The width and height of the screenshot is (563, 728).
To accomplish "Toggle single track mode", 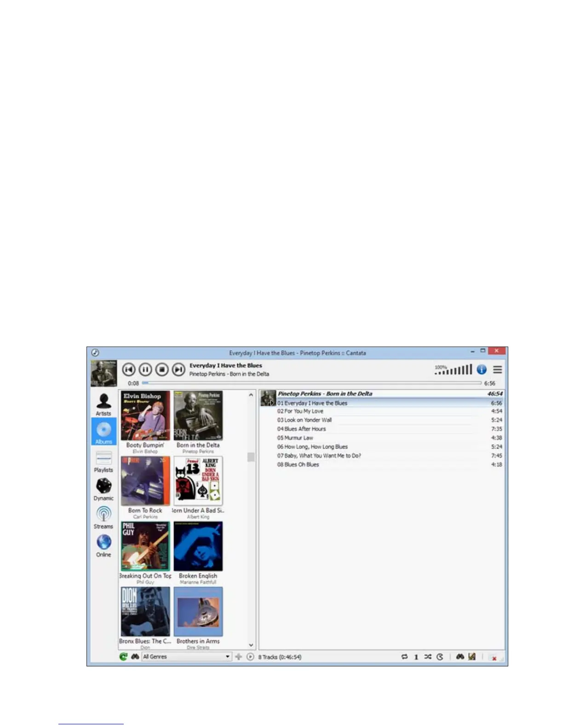I will tap(416, 657).
